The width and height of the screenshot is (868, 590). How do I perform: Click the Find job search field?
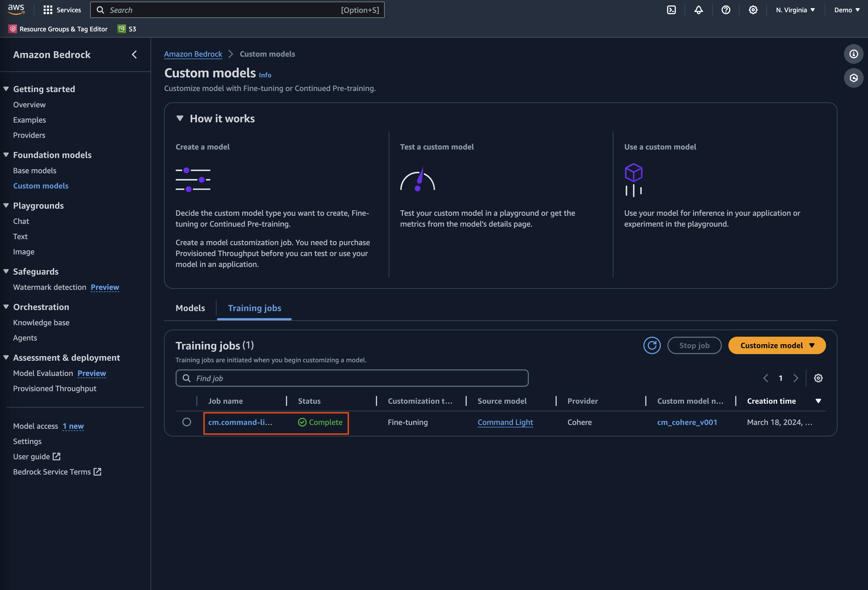(x=351, y=378)
